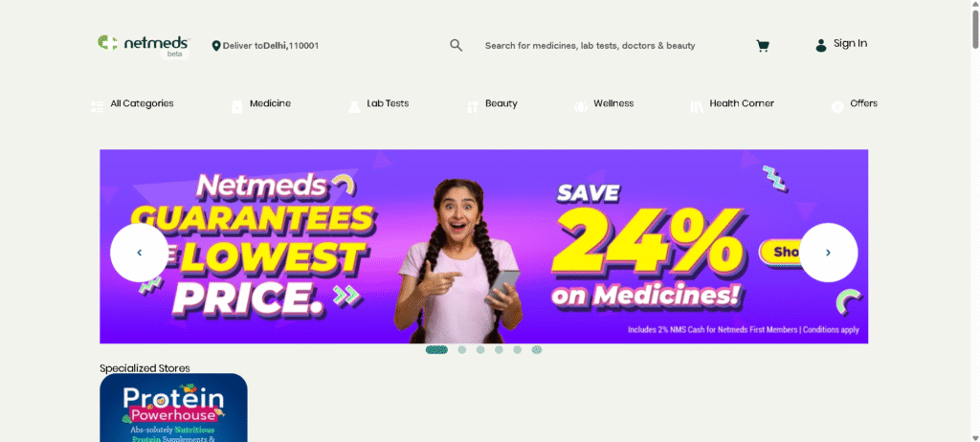Click the Medicine bottle icon
Viewport: 980px width, 442px height.
point(237,107)
